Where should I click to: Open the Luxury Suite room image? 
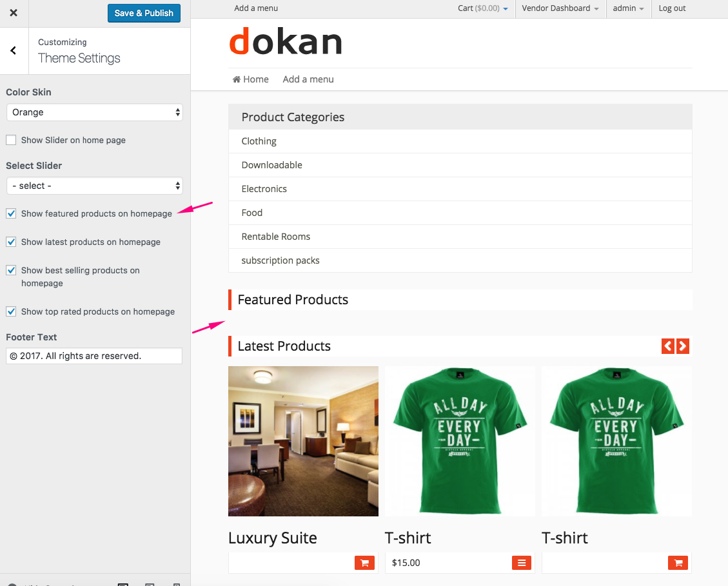click(303, 441)
